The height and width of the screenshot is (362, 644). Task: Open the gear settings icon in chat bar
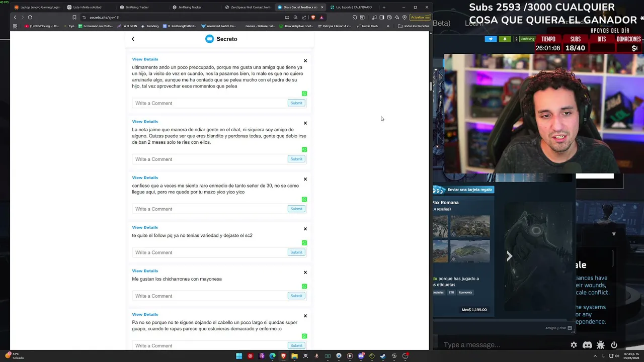[574, 345]
